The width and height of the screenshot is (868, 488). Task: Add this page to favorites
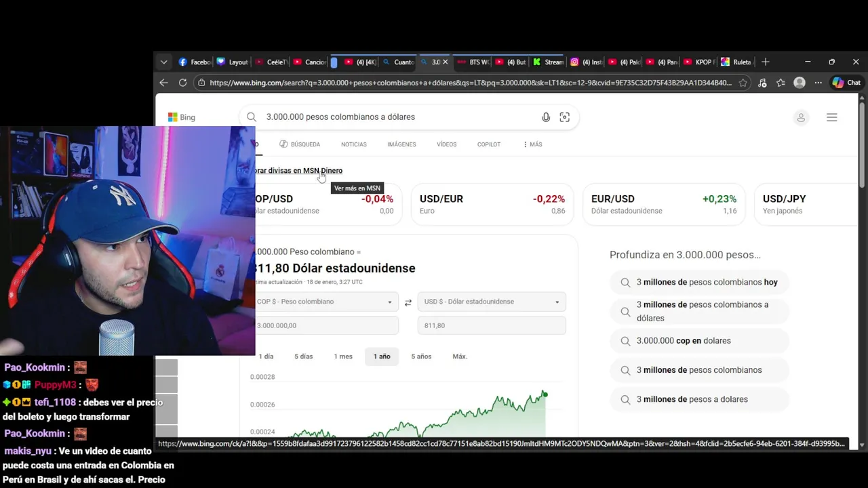(743, 83)
